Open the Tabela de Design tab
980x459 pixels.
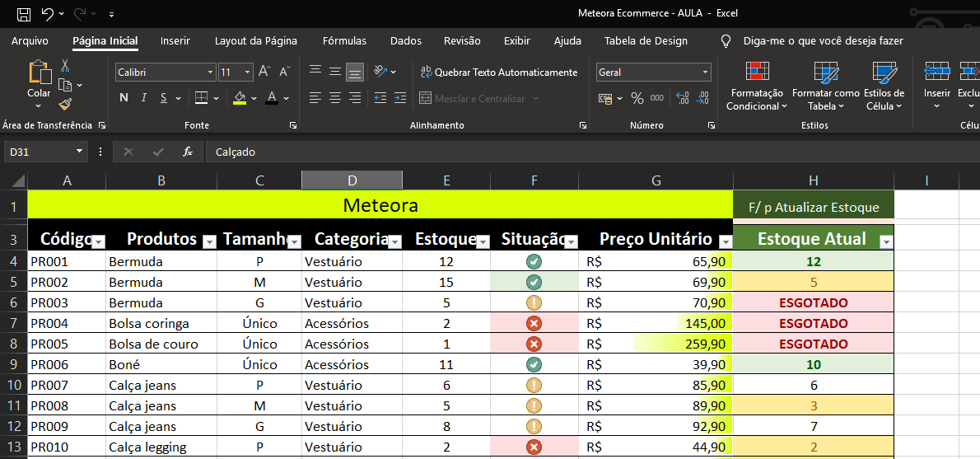click(646, 41)
